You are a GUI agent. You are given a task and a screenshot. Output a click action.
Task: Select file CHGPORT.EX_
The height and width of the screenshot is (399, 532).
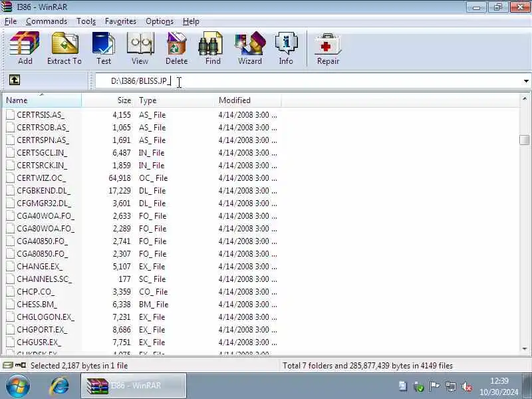42,329
